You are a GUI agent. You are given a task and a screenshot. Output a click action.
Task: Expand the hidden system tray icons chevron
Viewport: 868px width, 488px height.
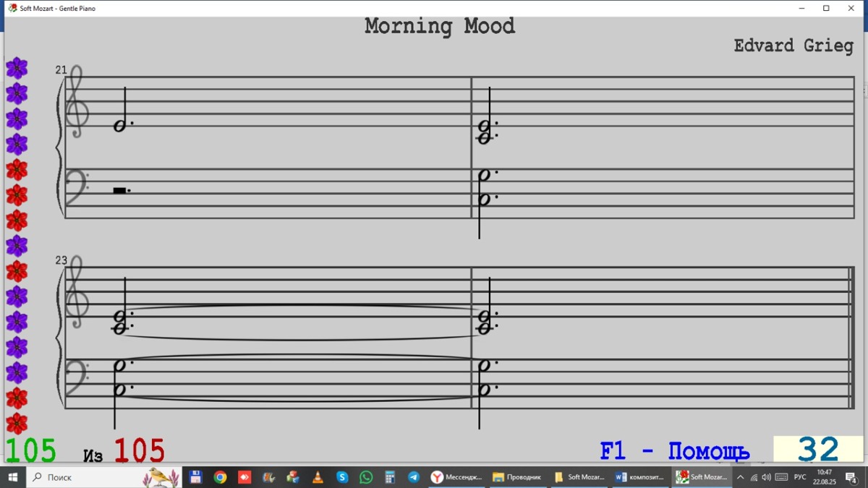point(740,477)
